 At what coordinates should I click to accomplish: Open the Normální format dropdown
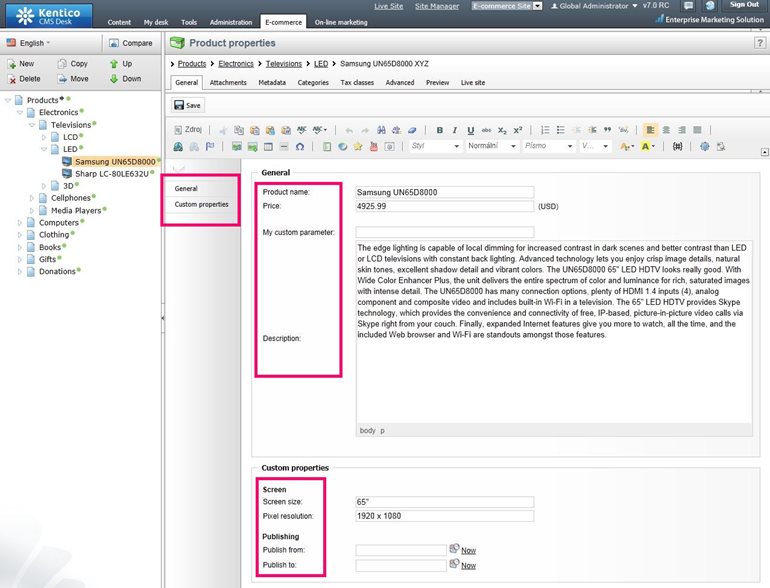click(x=492, y=146)
